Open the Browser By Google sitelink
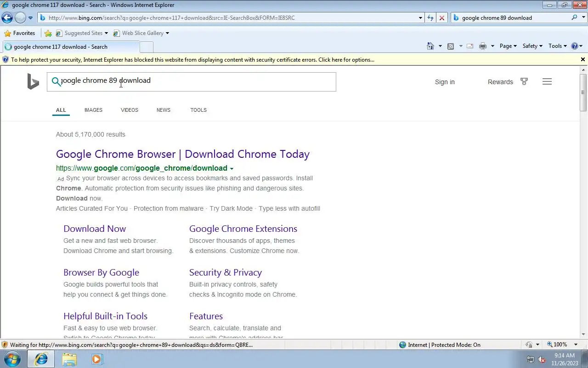 point(101,272)
